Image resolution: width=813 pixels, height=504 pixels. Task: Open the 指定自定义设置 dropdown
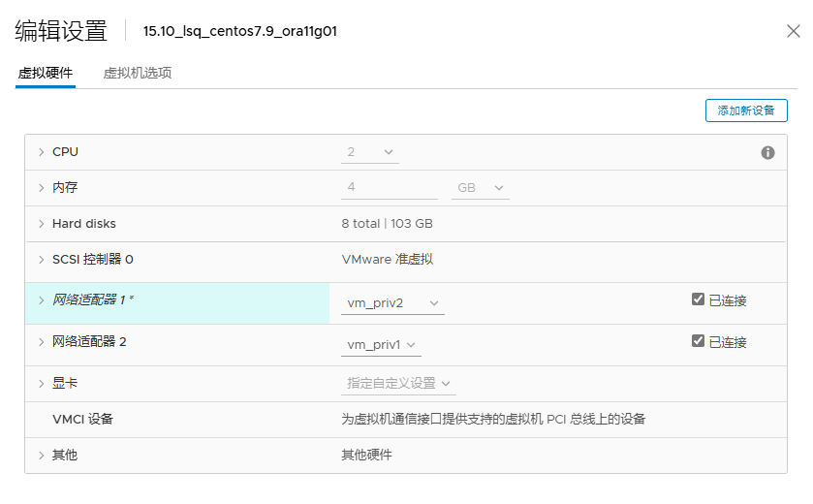[398, 384]
